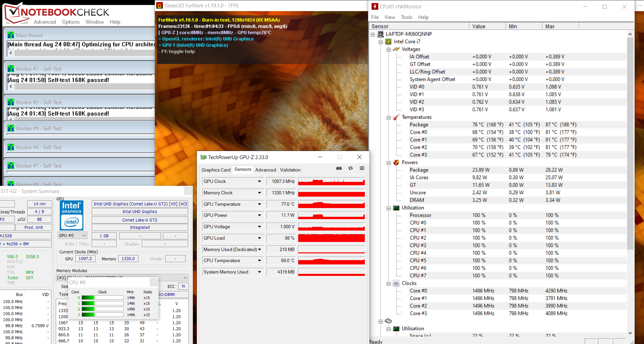The width and height of the screenshot is (644, 344).
Task: Click the CPUID HWMonitor title bar icon
Action: click(x=375, y=6)
